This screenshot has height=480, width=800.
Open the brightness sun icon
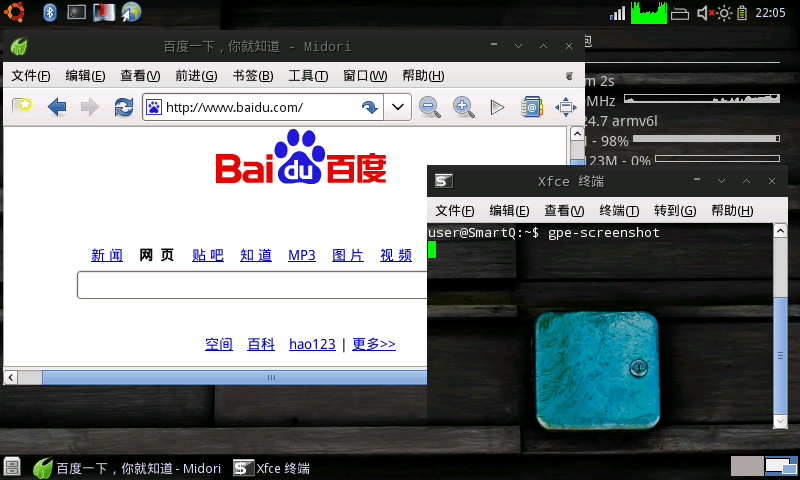click(724, 13)
